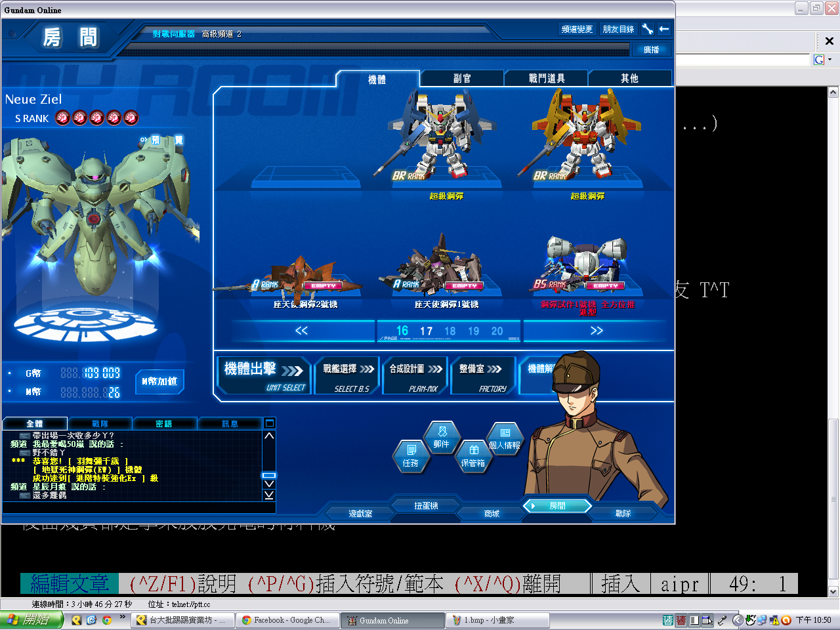This screenshot has height=630, width=840.
Task: Open the 商城 shop
Action: tap(492, 513)
